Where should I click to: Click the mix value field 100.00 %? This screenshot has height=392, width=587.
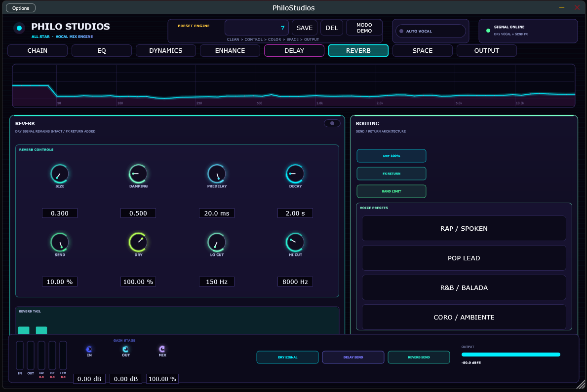[162, 379]
